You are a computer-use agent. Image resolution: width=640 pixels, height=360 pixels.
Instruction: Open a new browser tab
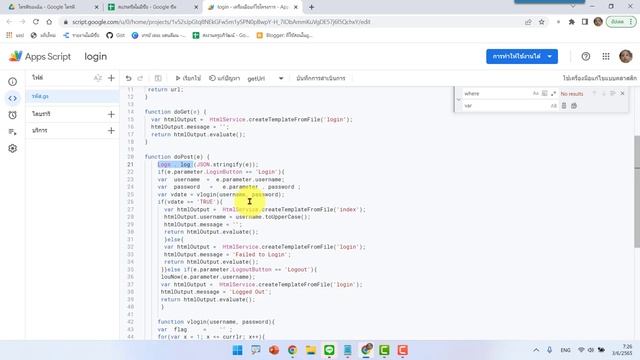click(311, 7)
